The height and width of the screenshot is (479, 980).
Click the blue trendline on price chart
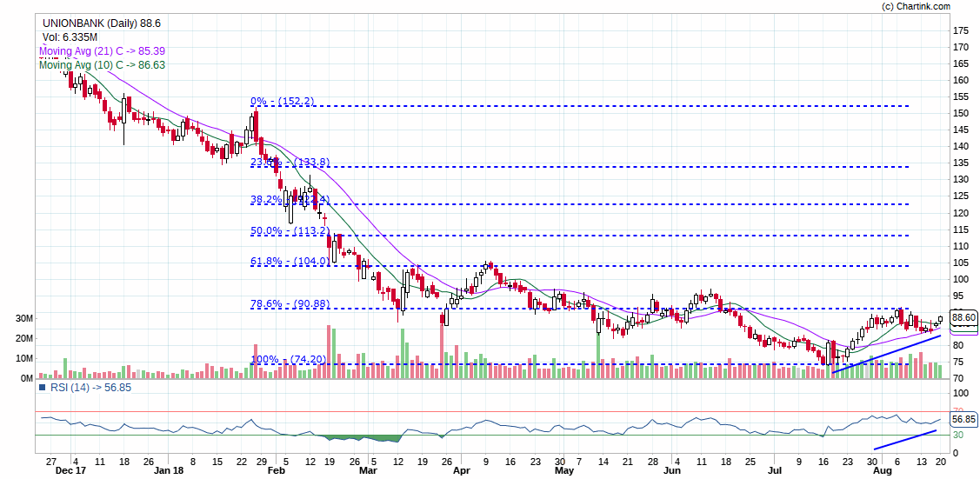click(886, 354)
